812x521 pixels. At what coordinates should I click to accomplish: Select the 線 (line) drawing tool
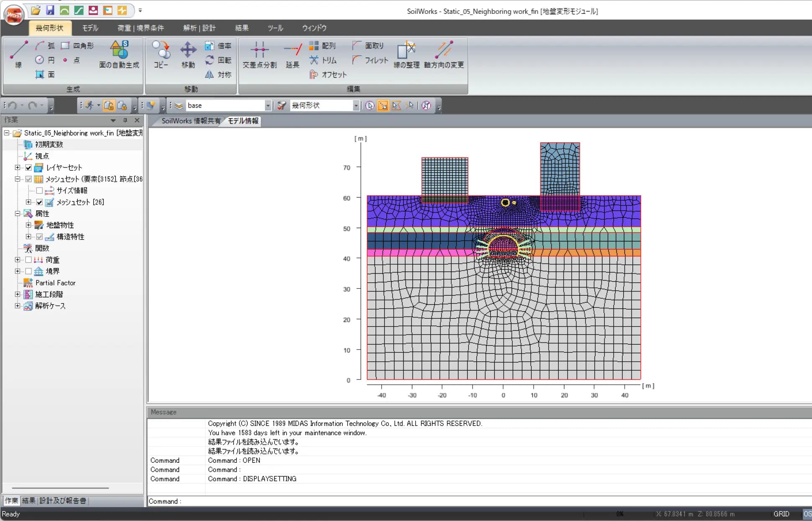pos(18,54)
